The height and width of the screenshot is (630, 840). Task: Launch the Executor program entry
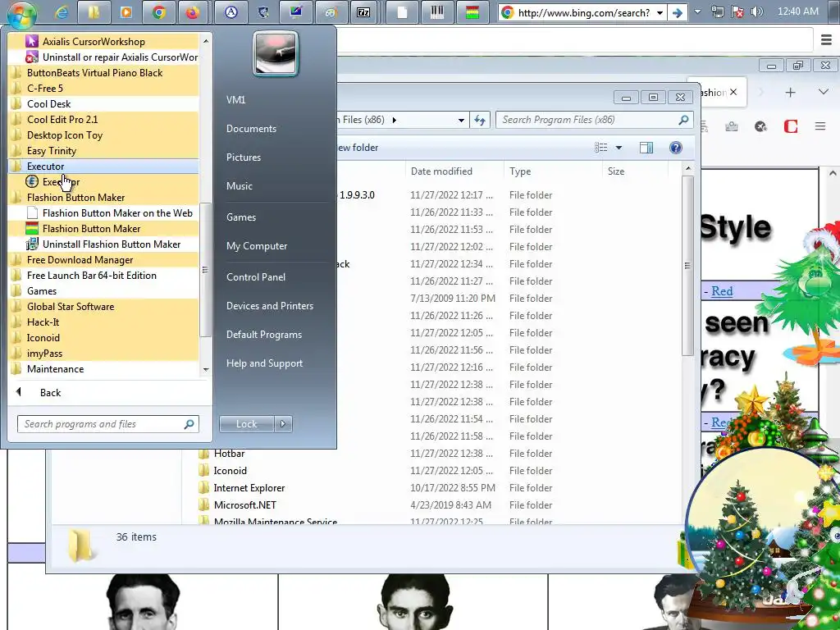(103, 181)
